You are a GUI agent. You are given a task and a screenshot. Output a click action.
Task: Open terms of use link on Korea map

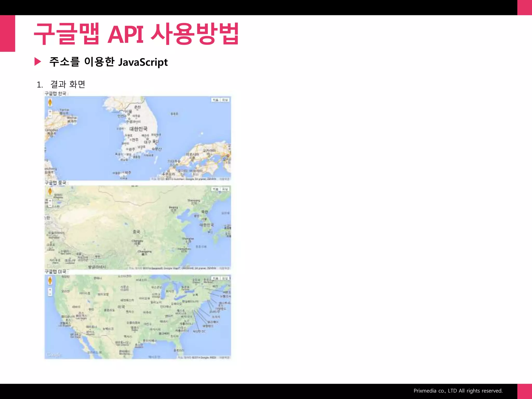click(x=224, y=179)
